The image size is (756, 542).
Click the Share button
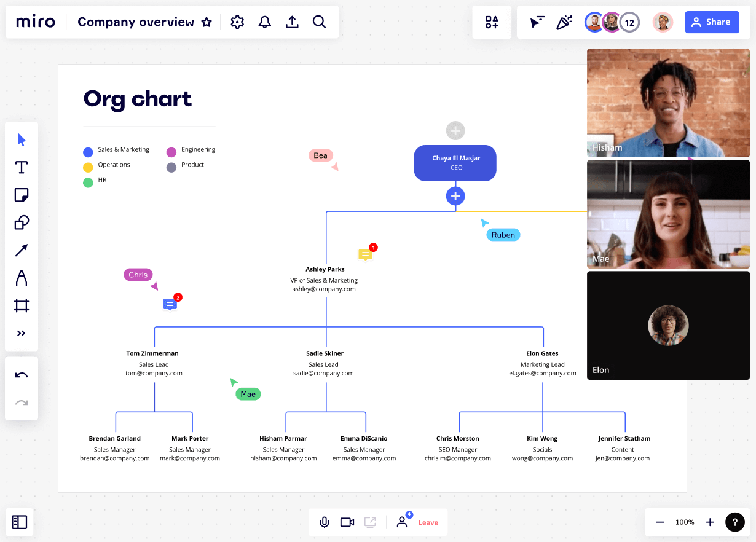click(712, 22)
